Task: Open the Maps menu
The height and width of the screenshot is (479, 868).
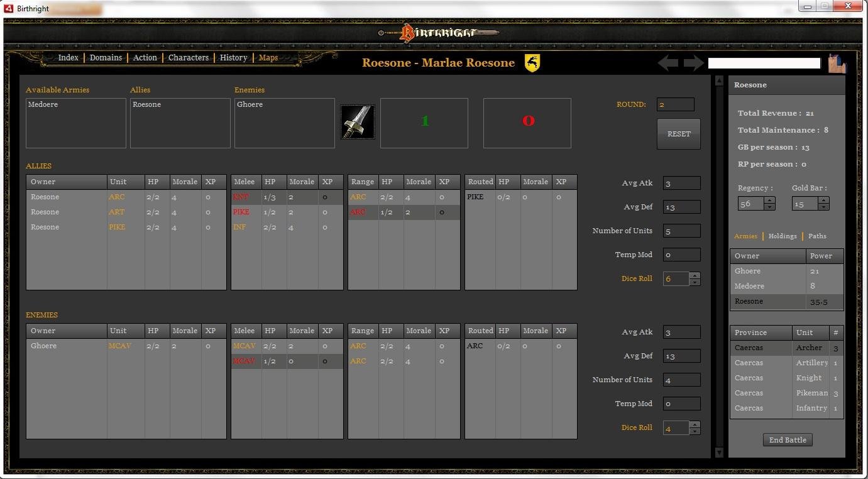Action: pyautogui.click(x=268, y=58)
